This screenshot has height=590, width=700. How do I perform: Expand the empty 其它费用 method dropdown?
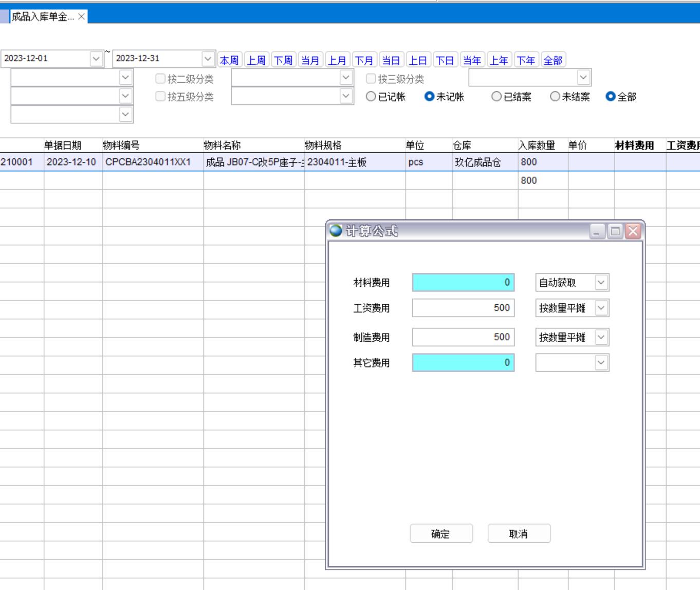pyautogui.click(x=601, y=363)
